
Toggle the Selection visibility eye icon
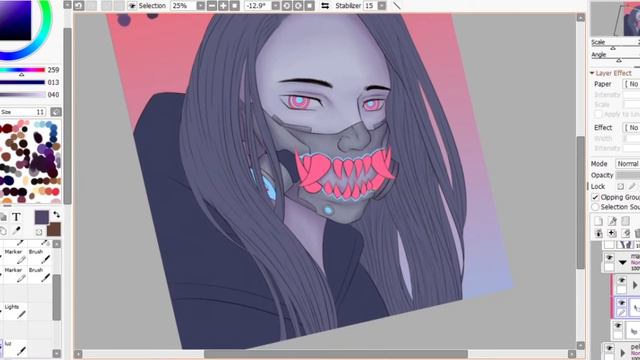click(132, 6)
